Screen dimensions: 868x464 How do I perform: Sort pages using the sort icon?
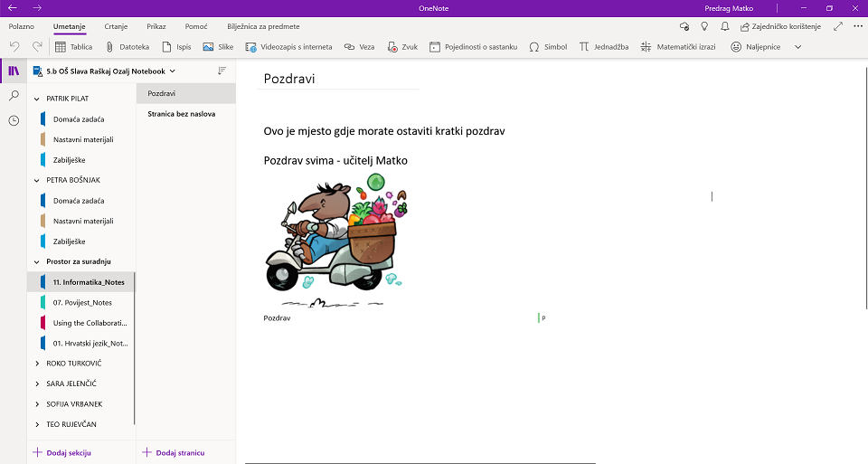(222, 71)
